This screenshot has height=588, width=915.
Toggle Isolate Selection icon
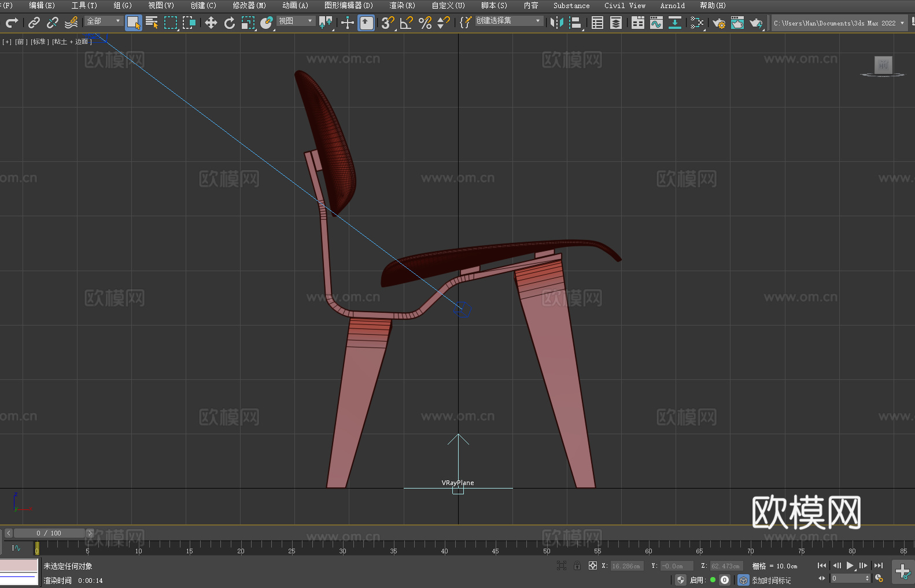561,565
